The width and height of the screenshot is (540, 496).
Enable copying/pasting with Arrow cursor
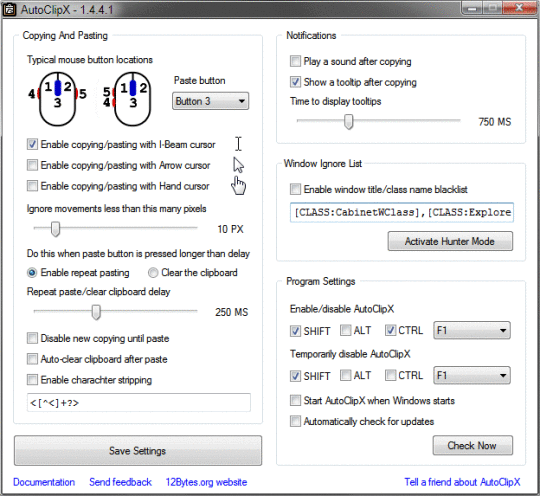point(32,165)
